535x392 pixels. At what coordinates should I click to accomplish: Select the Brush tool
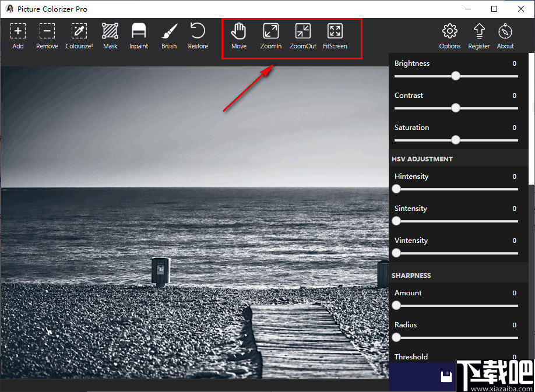[168, 35]
